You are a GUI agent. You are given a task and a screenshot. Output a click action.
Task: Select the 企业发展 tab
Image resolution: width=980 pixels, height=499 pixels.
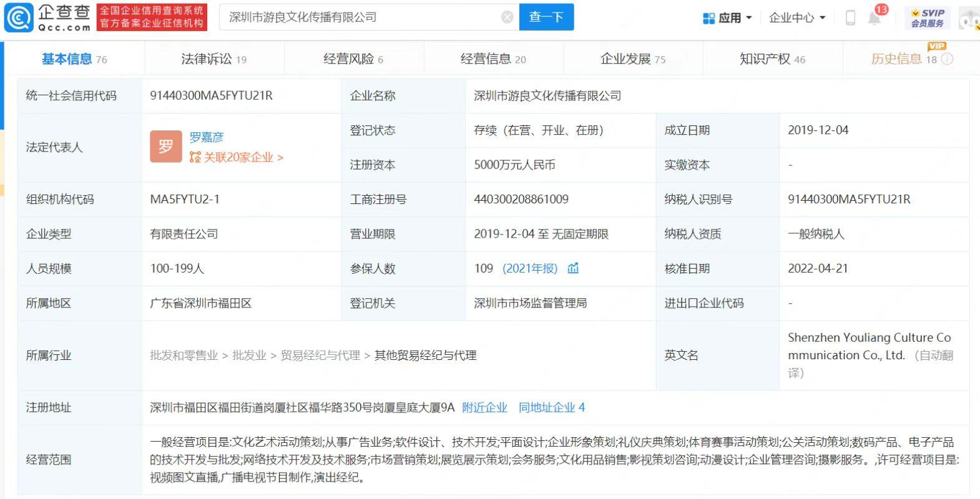pyautogui.click(x=633, y=59)
